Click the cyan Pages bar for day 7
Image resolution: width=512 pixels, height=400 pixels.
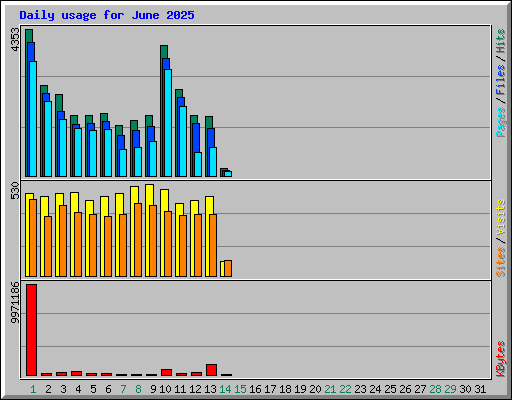(123, 163)
